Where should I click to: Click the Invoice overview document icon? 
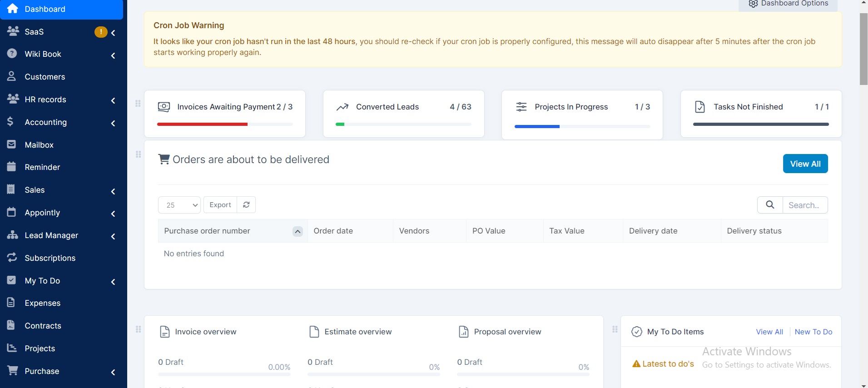tap(165, 332)
